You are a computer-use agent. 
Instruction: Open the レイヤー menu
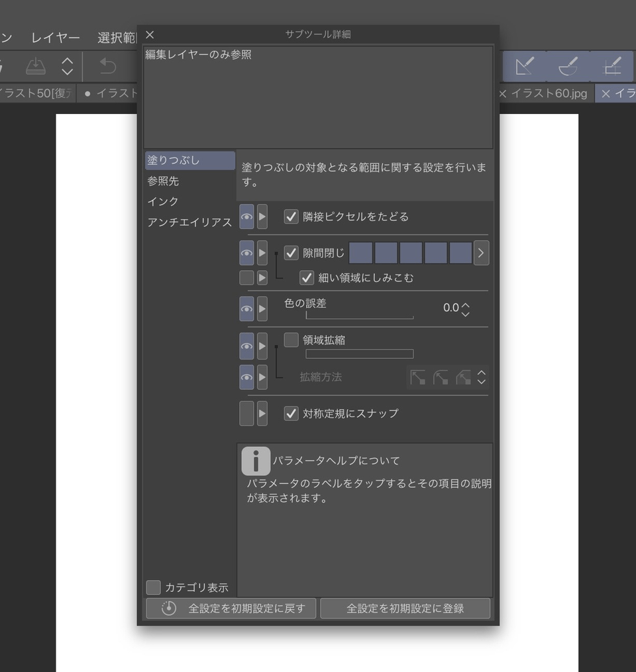coord(56,38)
